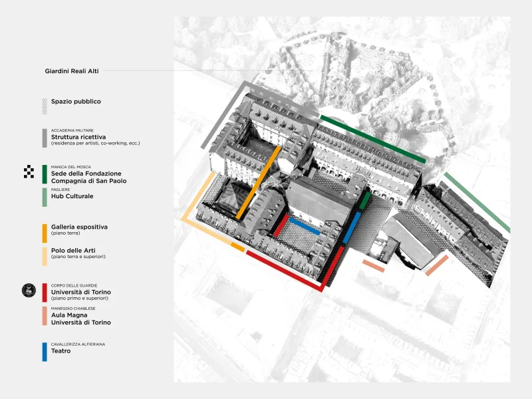Click the Università di Torino round seal
Image resolution: width=532 pixels, height=399 pixels.
click(29, 289)
